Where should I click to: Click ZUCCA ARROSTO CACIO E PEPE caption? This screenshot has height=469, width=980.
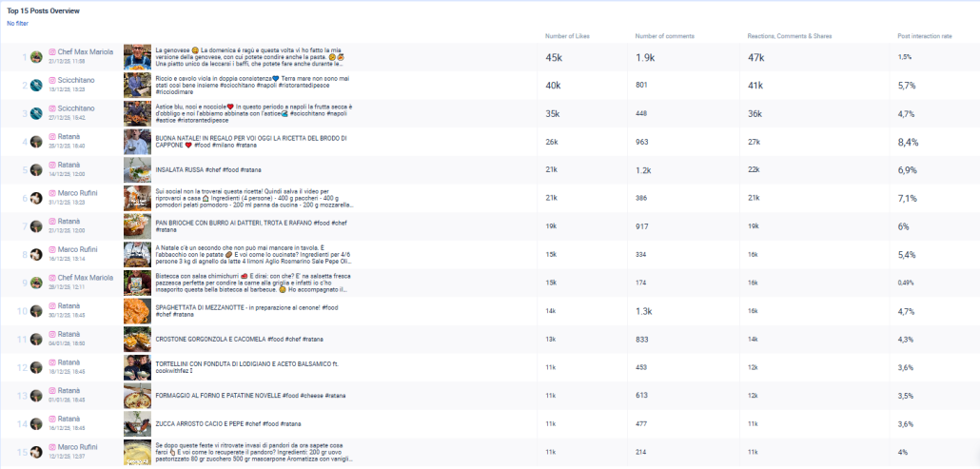227,423
